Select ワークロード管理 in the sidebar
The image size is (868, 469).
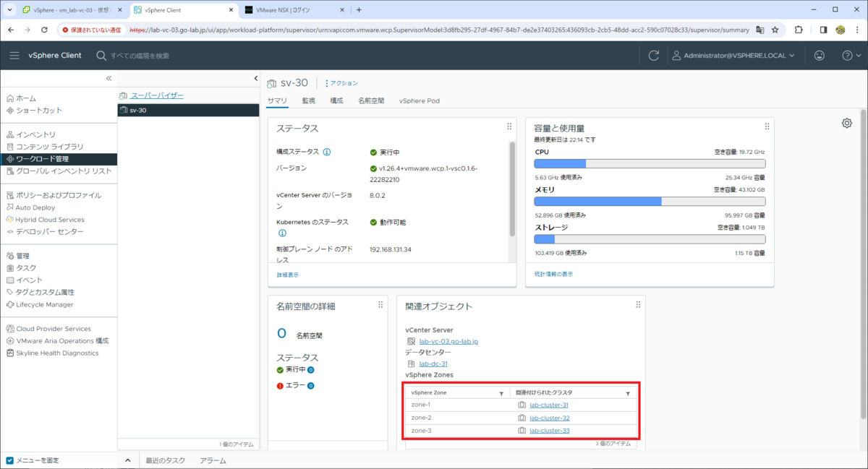point(58,159)
